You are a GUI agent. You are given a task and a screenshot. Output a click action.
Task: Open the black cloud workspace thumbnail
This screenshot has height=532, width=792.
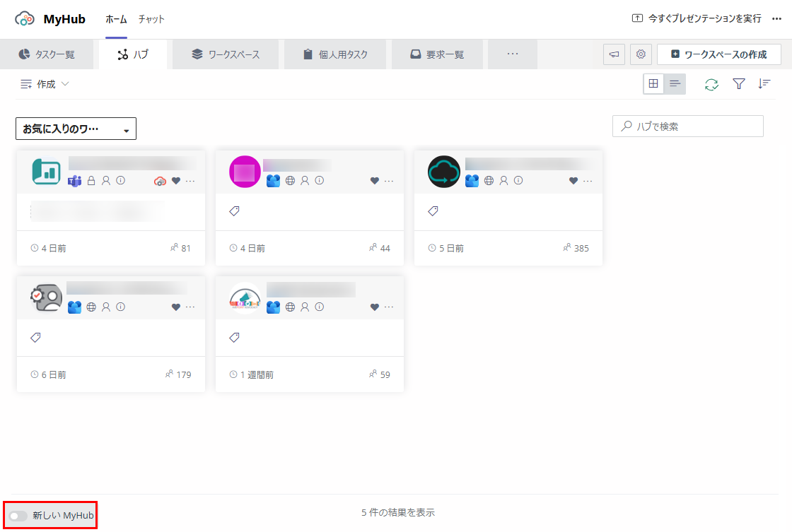coord(444,172)
